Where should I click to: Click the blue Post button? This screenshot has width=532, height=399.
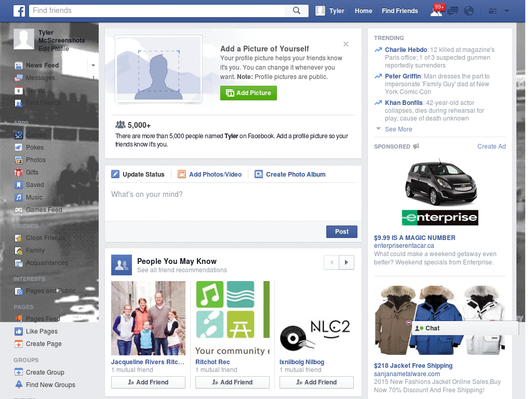pyautogui.click(x=341, y=232)
